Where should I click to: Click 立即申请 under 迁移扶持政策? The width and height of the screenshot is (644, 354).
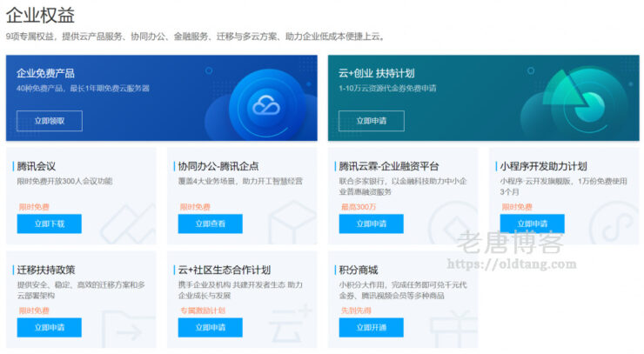pos(50,327)
